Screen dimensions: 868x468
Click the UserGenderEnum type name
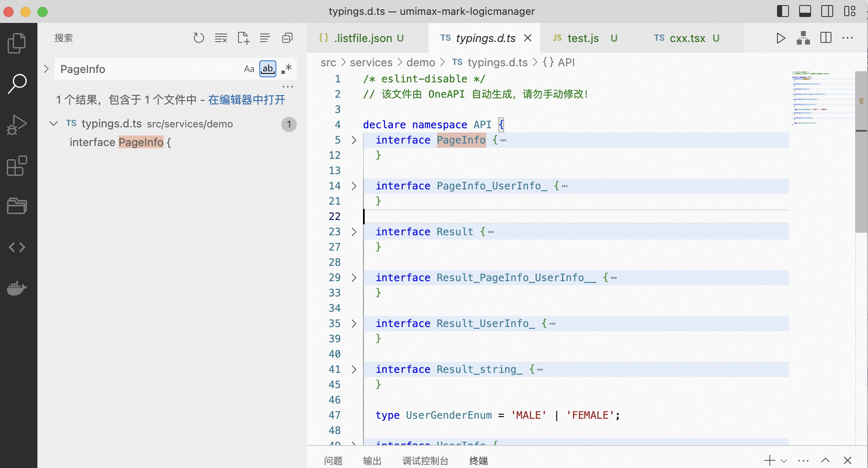pos(449,415)
